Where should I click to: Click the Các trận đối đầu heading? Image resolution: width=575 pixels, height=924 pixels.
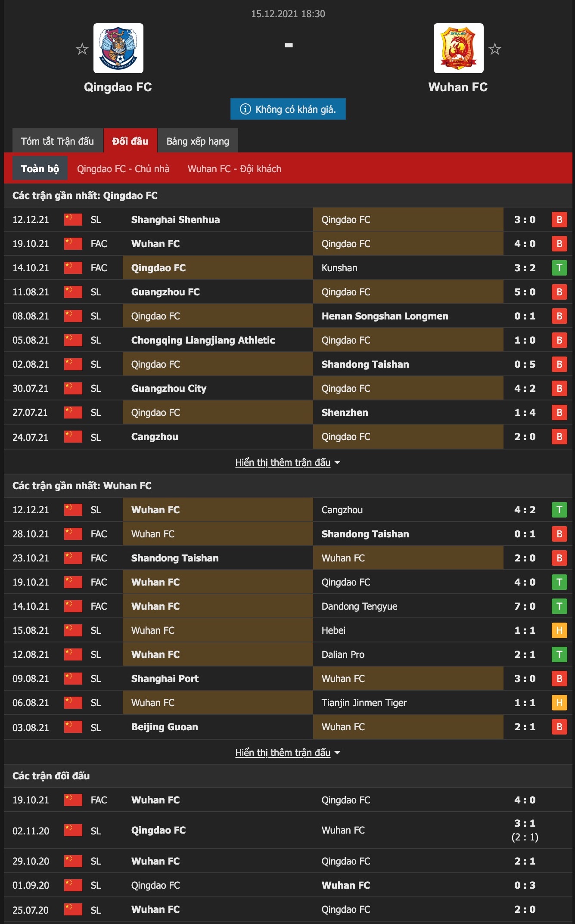point(51,776)
